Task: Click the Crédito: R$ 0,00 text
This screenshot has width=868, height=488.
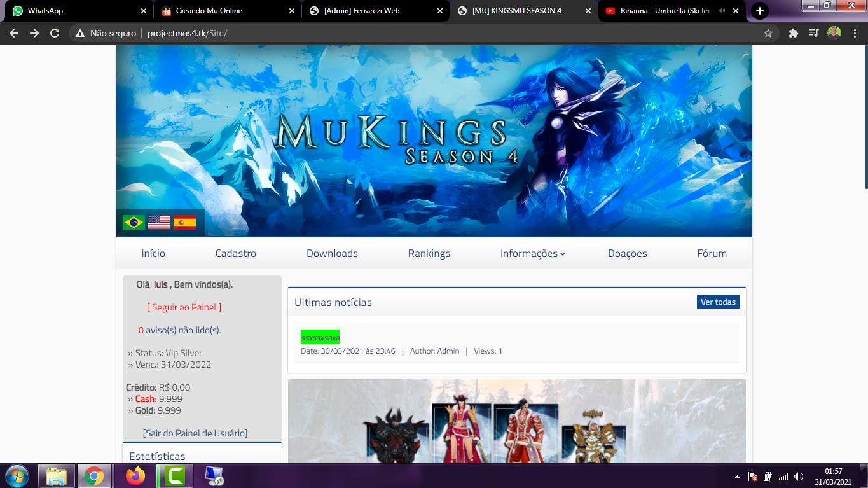Action: [x=158, y=387]
